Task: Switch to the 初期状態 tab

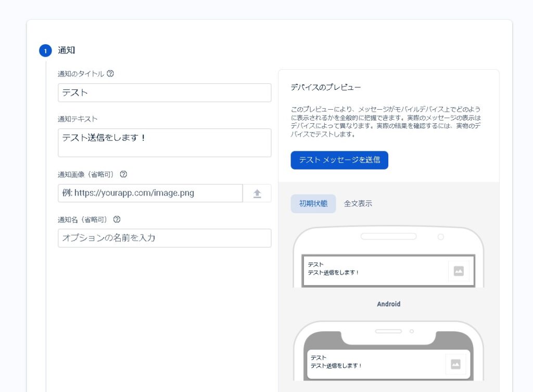Action: (x=313, y=204)
